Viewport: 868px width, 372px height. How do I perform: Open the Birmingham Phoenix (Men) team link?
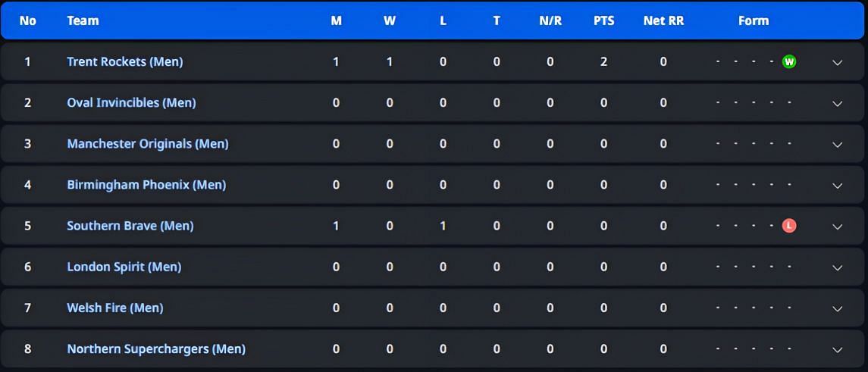pos(146,184)
